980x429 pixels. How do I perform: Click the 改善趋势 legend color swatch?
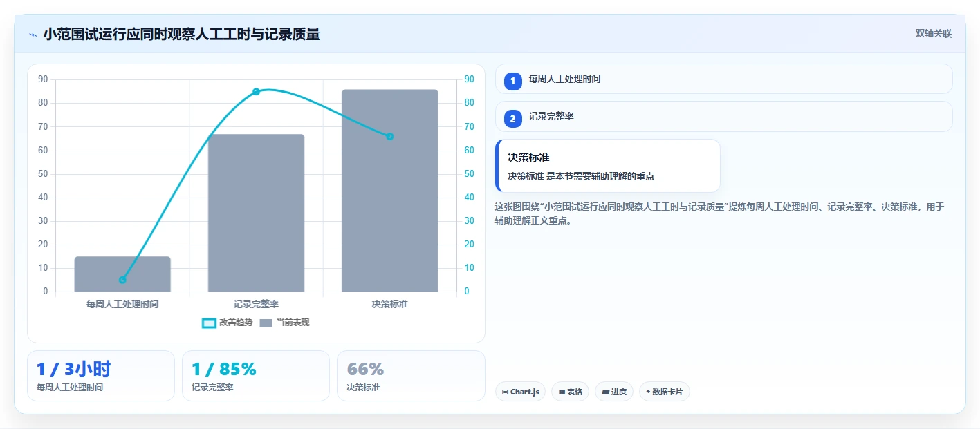pos(209,323)
